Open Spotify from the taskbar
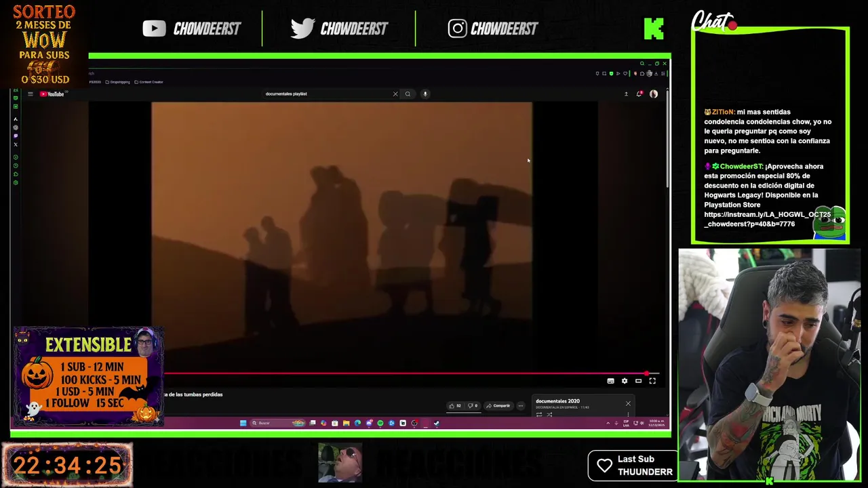Screen dimensions: 868x488 [380, 423]
